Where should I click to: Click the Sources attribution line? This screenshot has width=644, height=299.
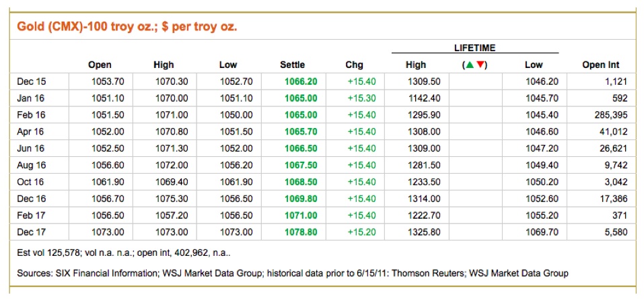click(293, 273)
